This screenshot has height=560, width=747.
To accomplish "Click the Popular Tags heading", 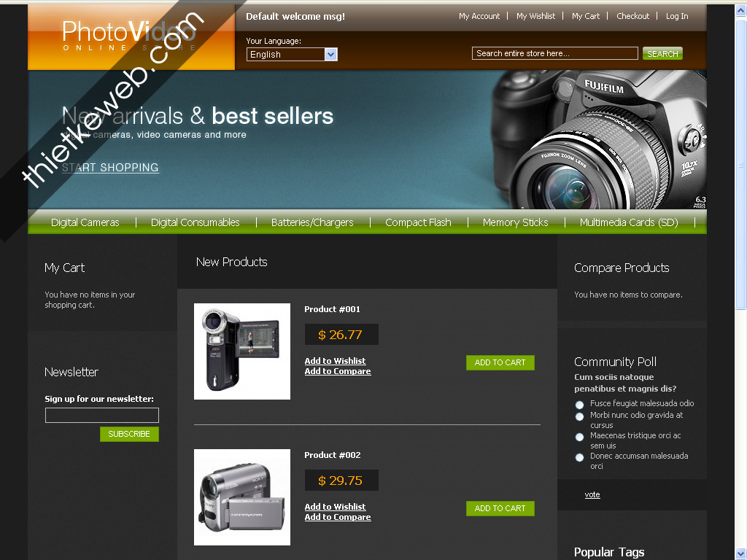I will pos(609,552).
